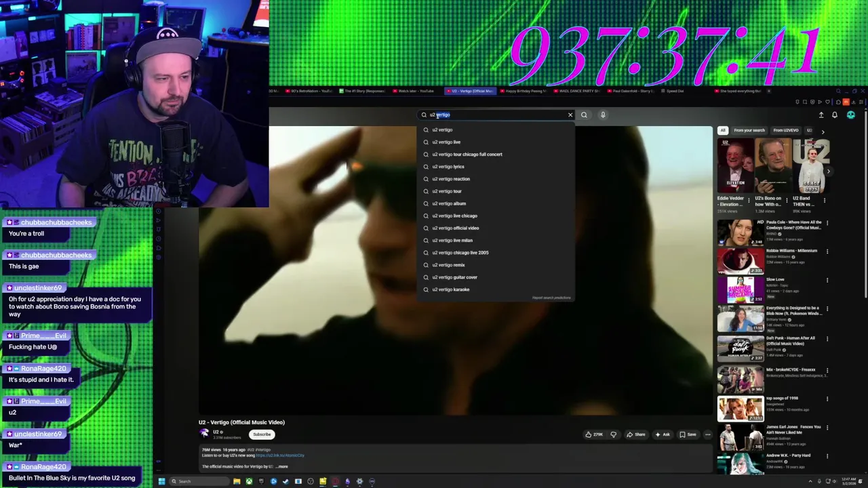Select suggestion 'u2 vertigo reaction'
The image size is (868, 488).
(496, 179)
